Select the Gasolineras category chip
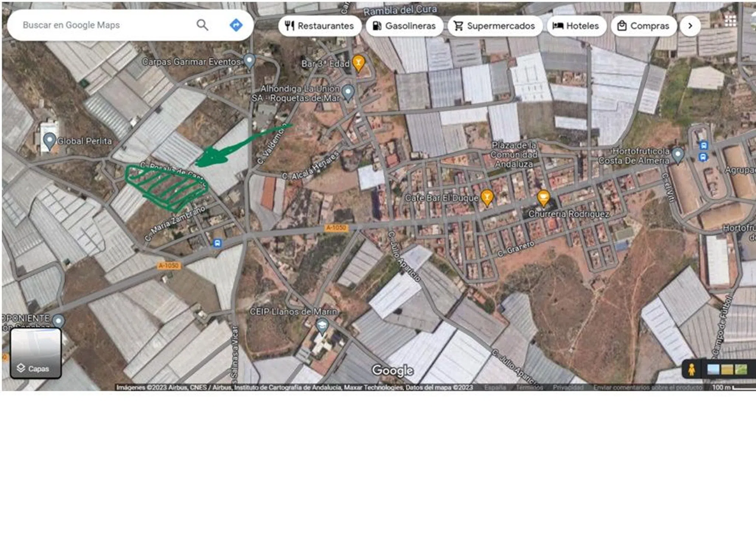 (x=404, y=26)
